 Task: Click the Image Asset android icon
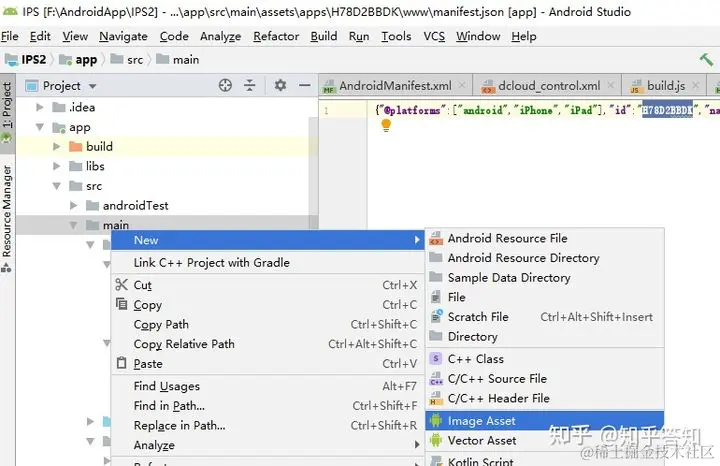(x=436, y=421)
